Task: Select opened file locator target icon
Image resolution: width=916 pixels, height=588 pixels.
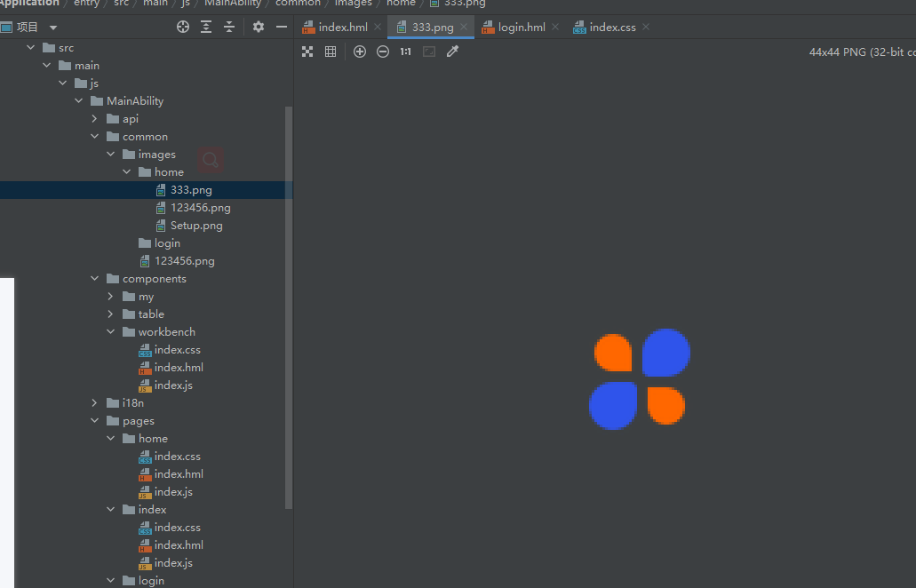Action: (183, 27)
